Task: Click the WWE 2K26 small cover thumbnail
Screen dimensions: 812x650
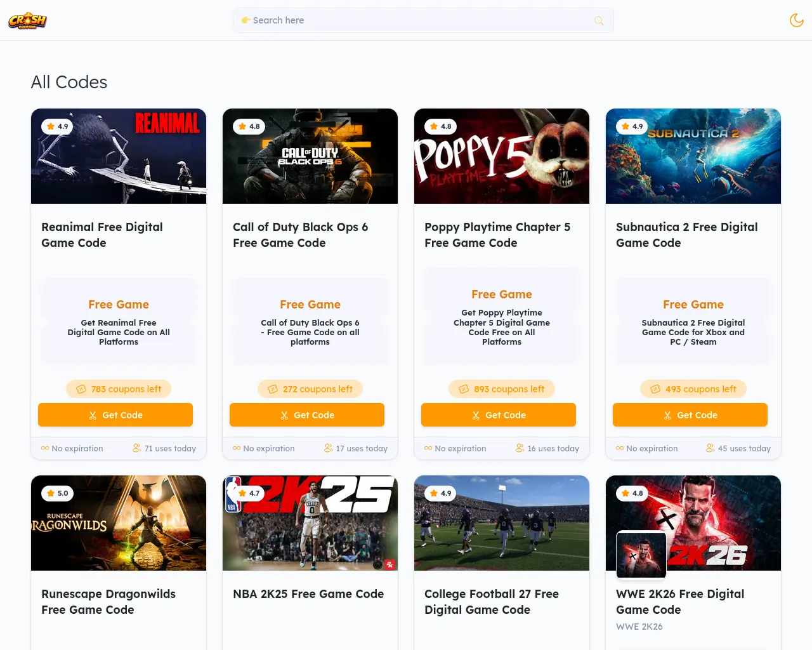Action: (641, 555)
